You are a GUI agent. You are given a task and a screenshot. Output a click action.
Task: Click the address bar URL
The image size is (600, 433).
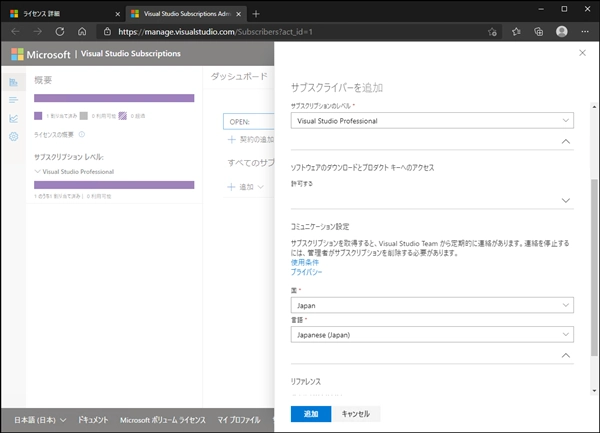click(x=215, y=32)
